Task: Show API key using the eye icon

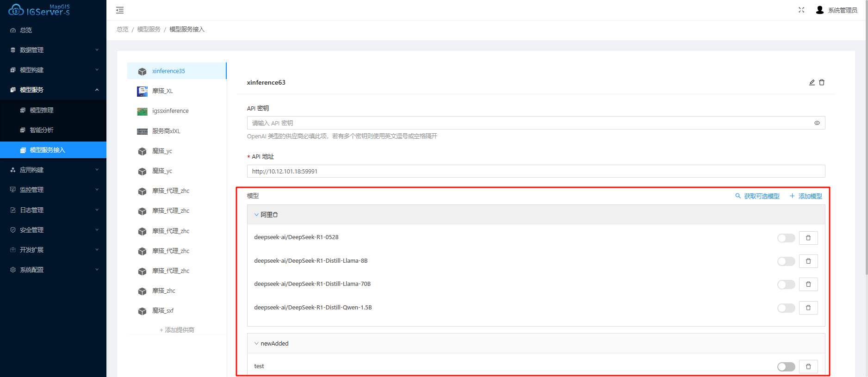Action: point(817,123)
